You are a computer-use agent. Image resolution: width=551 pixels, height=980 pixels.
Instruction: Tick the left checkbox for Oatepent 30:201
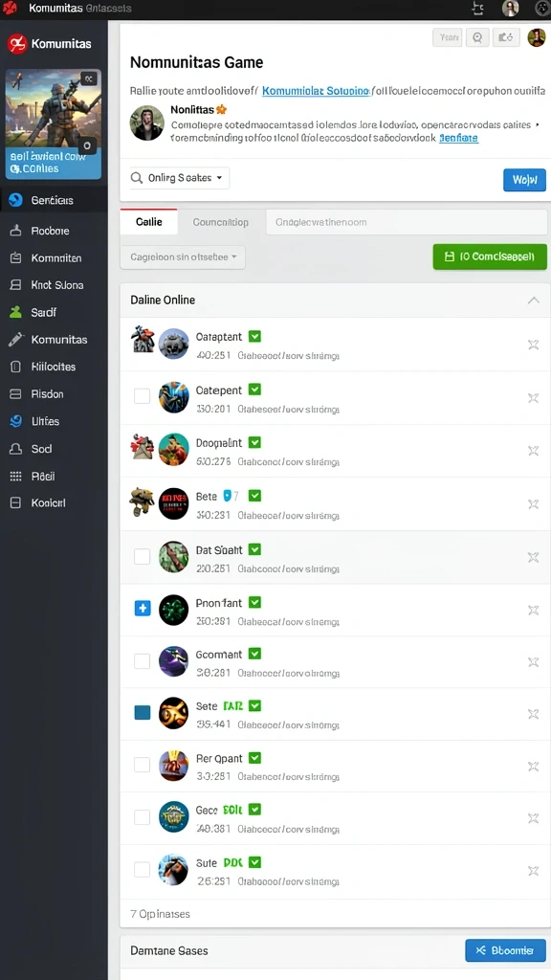(x=143, y=396)
